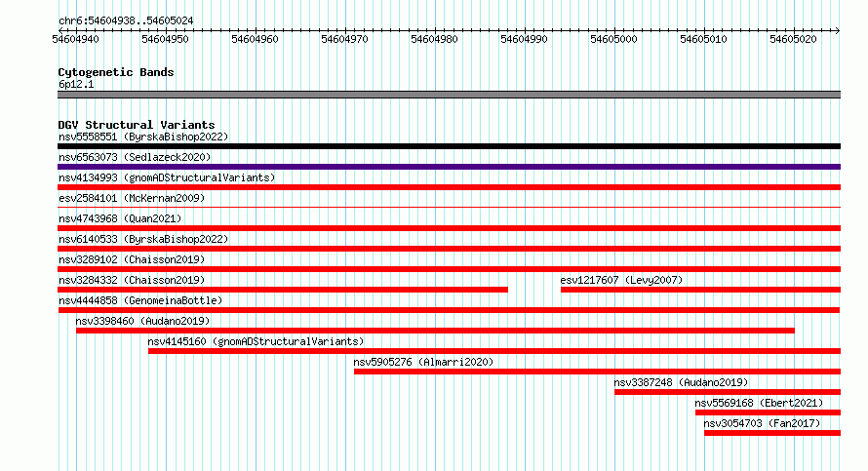Click ruler position 54604980
Screen dimensions: 868x471
click(434, 39)
